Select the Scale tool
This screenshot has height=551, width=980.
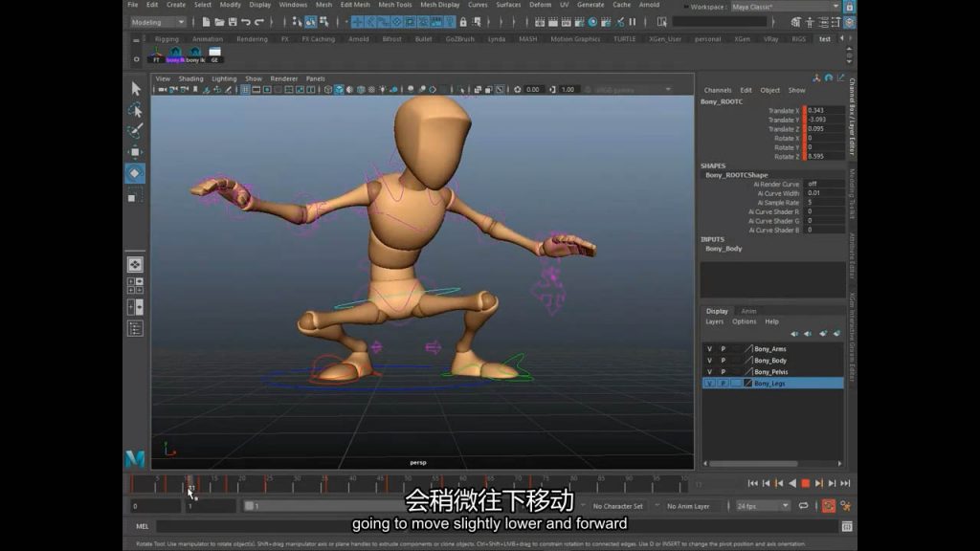click(x=134, y=196)
